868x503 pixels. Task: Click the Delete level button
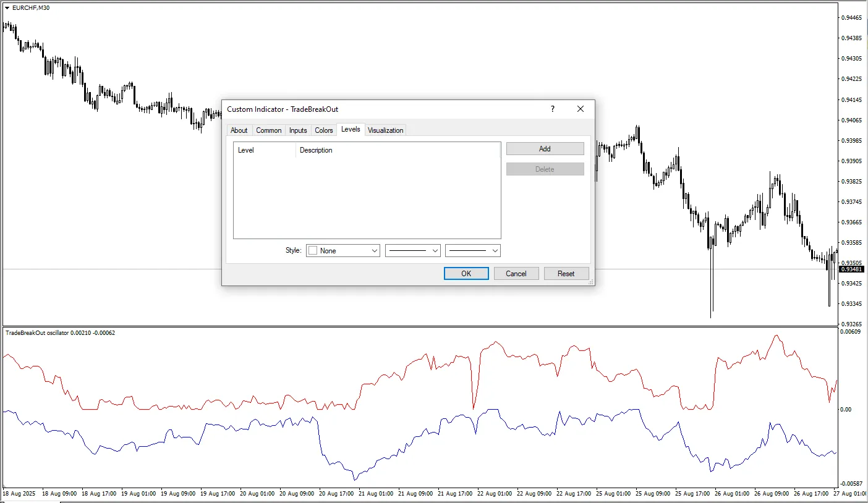click(545, 169)
